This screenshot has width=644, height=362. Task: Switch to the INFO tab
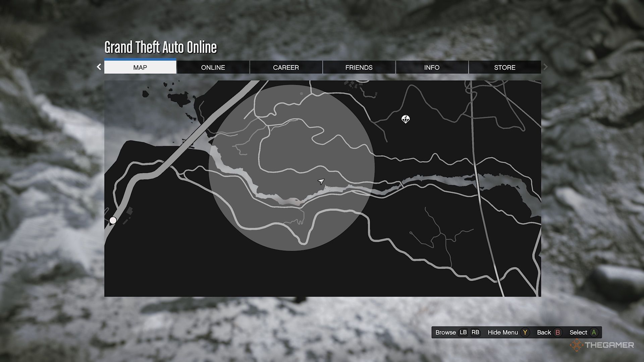[x=432, y=67]
